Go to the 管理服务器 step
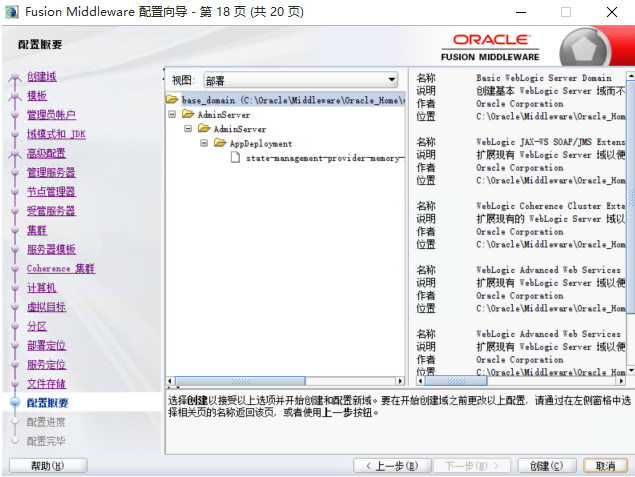 pyautogui.click(x=51, y=172)
